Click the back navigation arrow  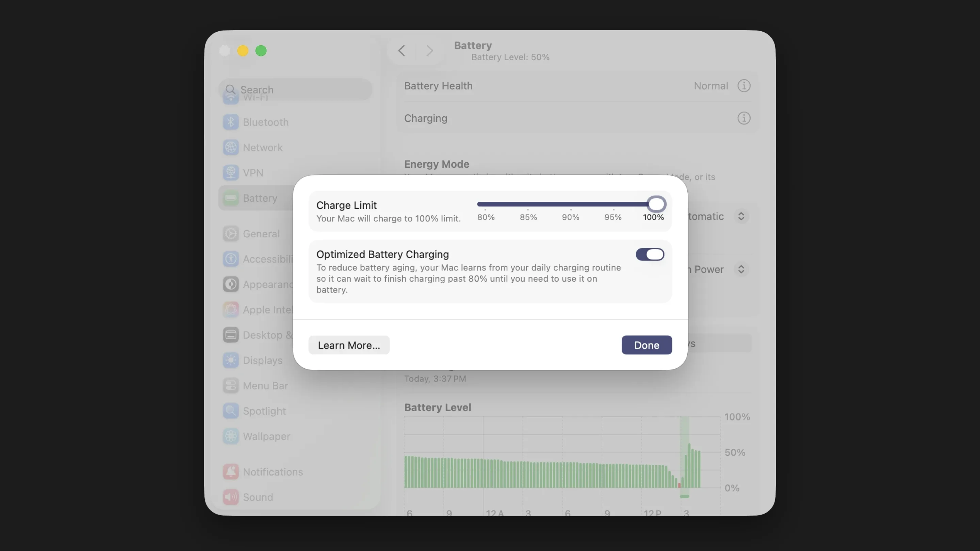[x=402, y=51]
